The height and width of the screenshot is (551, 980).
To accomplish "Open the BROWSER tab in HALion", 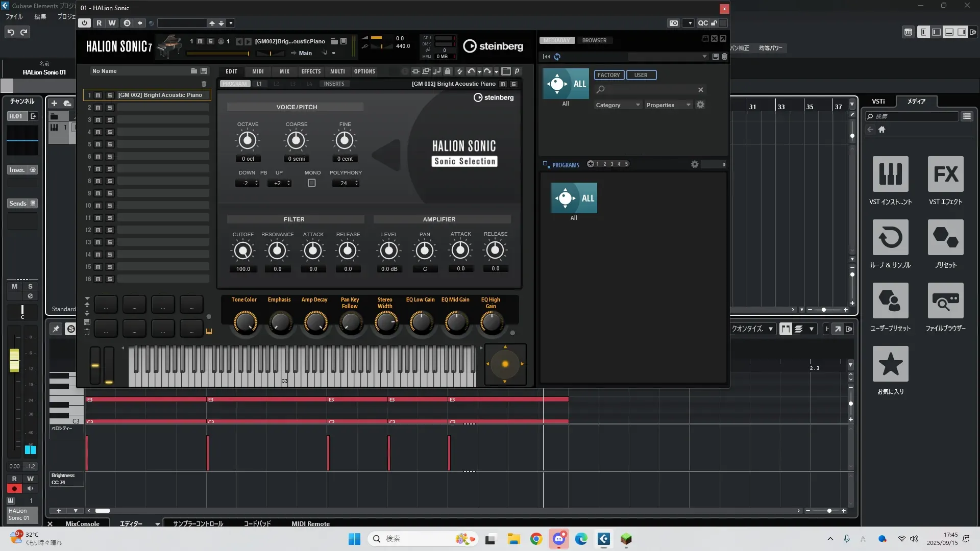I will click(594, 40).
